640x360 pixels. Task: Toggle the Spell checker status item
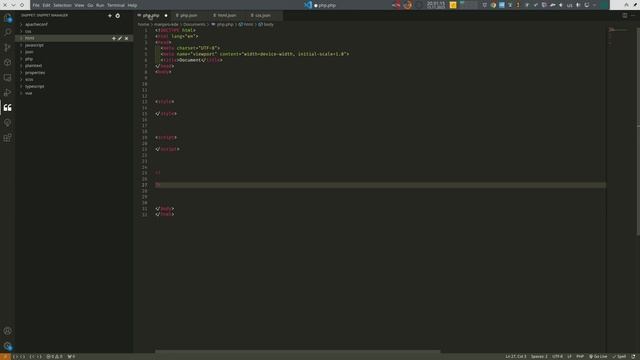coord(619,357)
